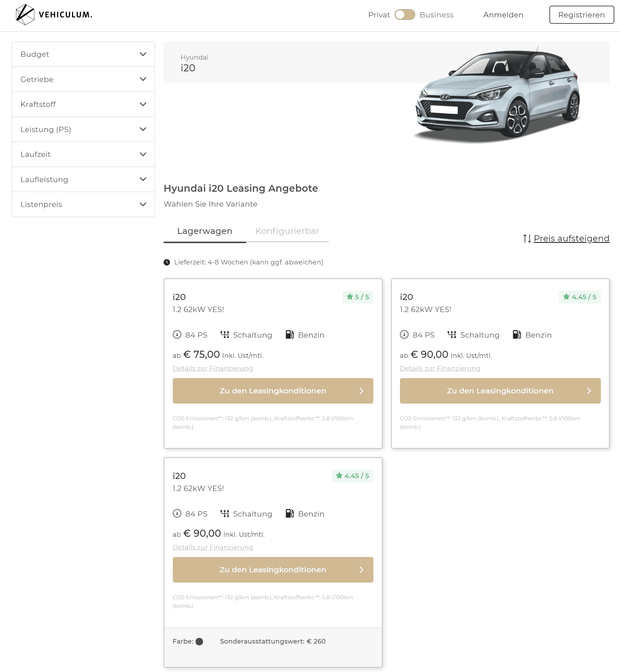Click the Hyundai i20 car image
This screenshot has width=620, height=672.
[497, 95]
